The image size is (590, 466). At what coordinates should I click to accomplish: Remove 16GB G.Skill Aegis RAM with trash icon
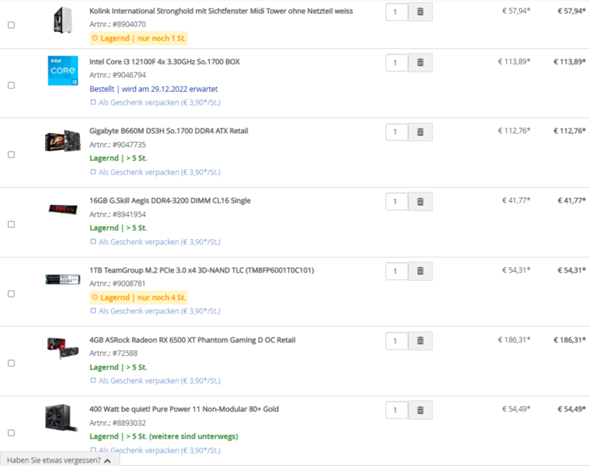(420, 201)
